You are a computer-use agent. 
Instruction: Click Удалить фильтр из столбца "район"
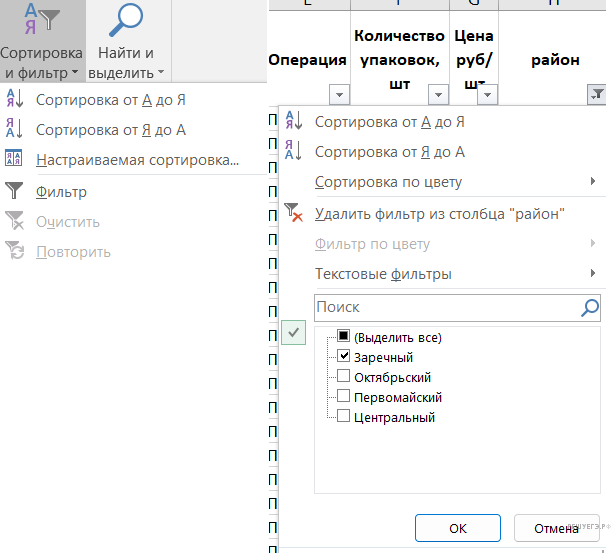439,212
